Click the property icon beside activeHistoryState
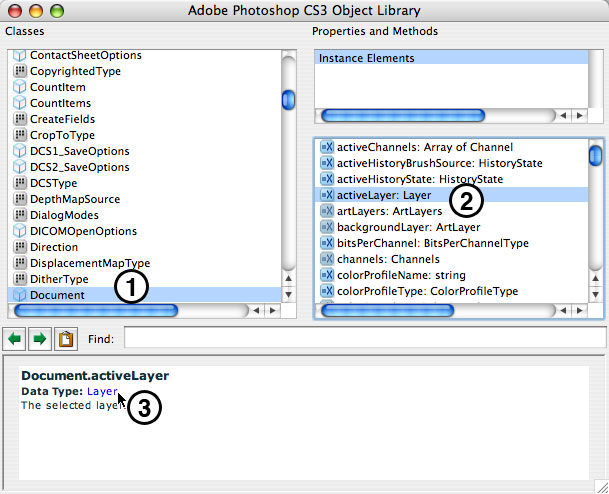Image resolution: width=609 pixels, height=494 pixels. 327,179
